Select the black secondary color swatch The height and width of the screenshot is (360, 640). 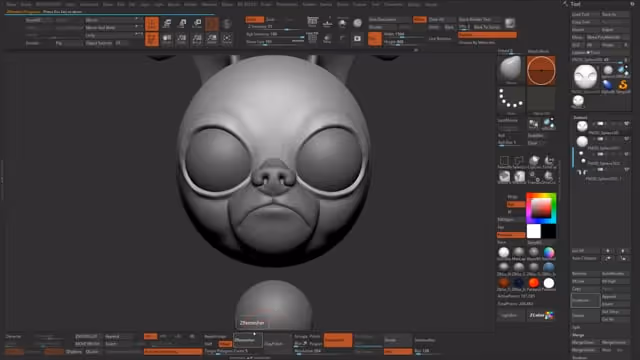tap(549, 231)
